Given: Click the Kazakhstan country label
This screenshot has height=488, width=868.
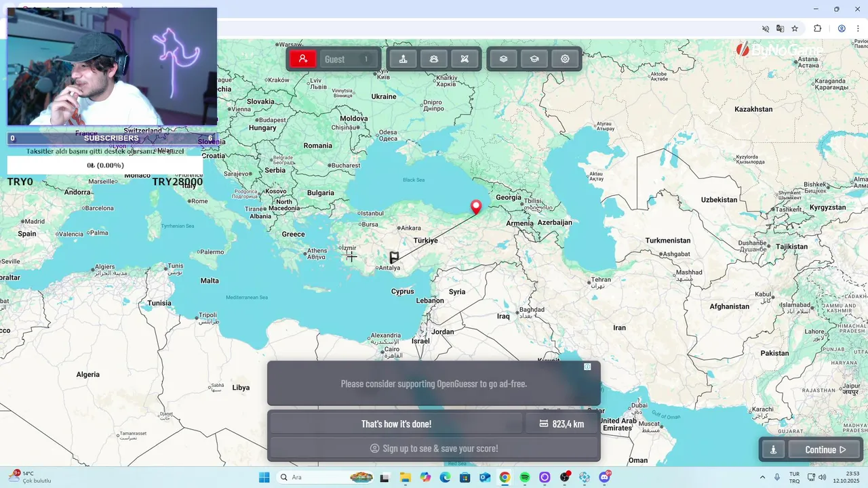Looking at the screenshot, I should [753, 109].
